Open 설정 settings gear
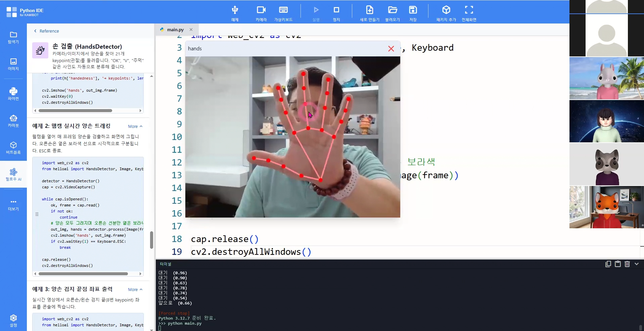This screenshot has width=644, height=331. click(13, 321)
